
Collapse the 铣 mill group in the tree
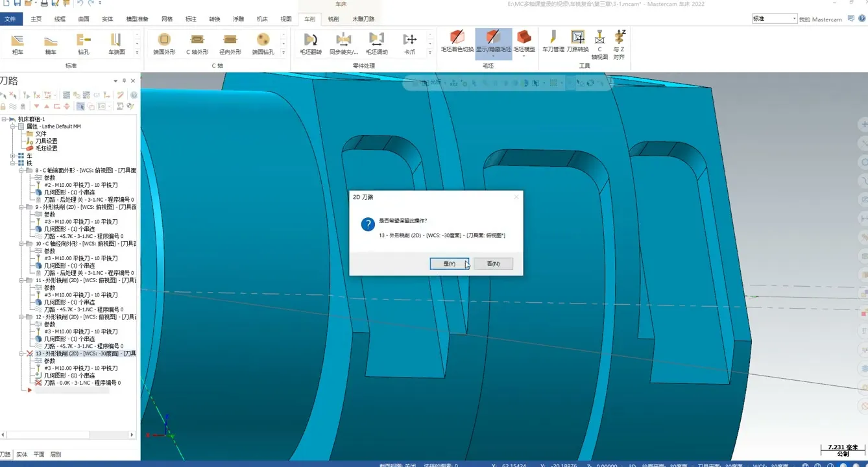point(13,163)
